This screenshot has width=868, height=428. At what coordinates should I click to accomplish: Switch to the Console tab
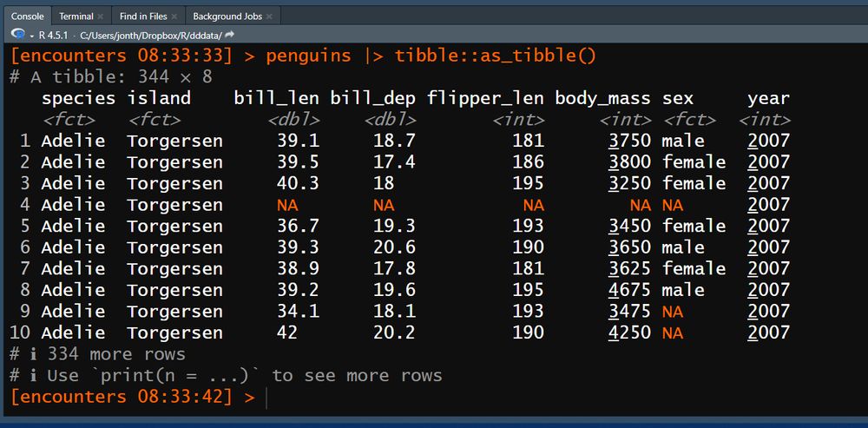[28, 16]
